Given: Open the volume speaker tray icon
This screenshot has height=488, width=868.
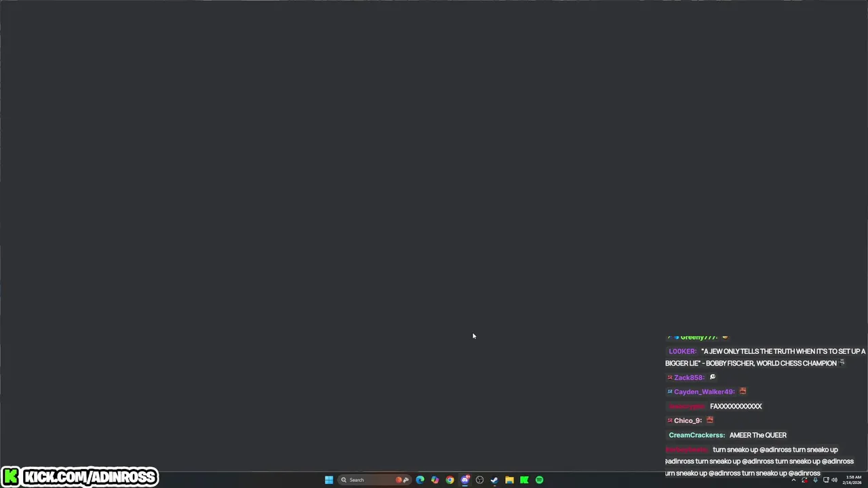Looking at the screenshot, I should (834, 480).
